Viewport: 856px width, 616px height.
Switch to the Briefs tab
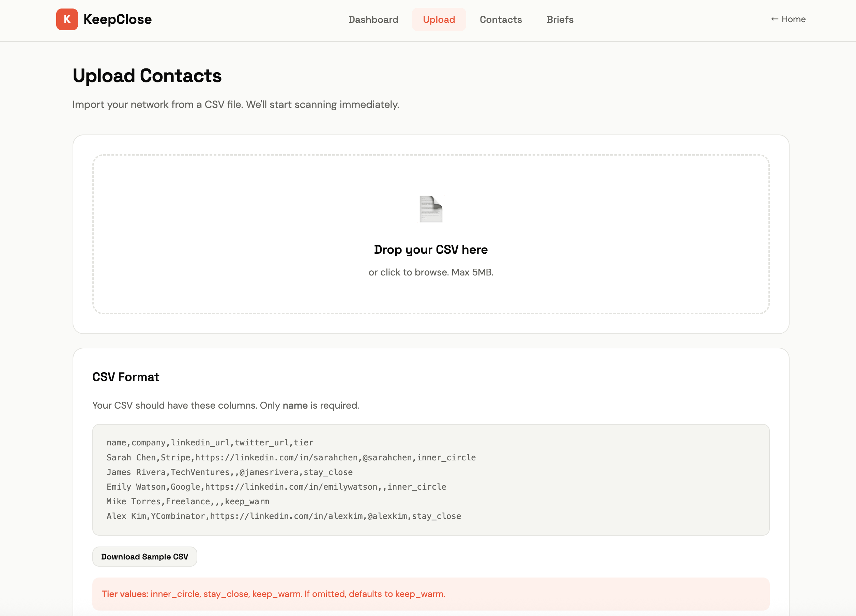560,20
